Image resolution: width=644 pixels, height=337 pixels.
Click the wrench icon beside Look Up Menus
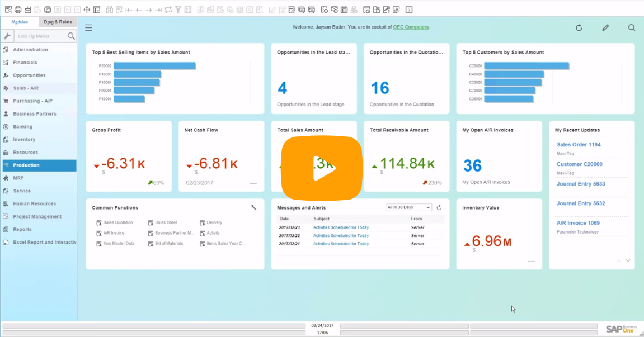pos(7,36)
